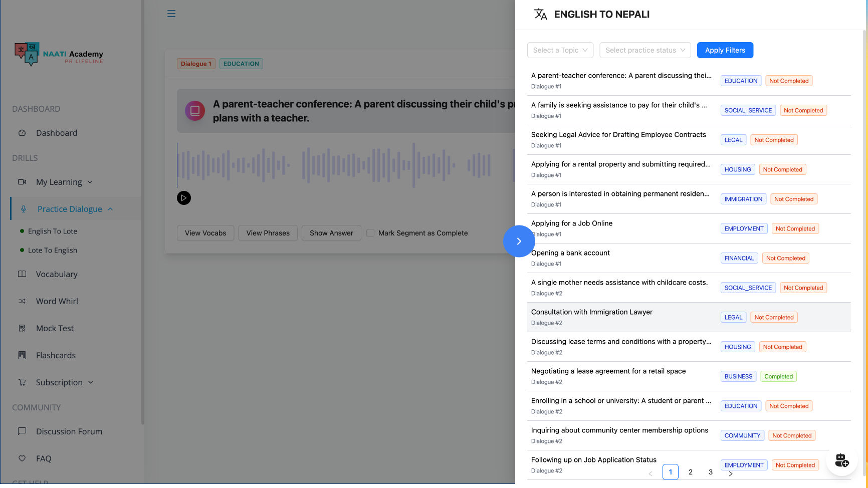Image resolution: width=868 pixels, height=488 pixels.
Task: Click the Subscription cart icon
Action: pos(22,382)
